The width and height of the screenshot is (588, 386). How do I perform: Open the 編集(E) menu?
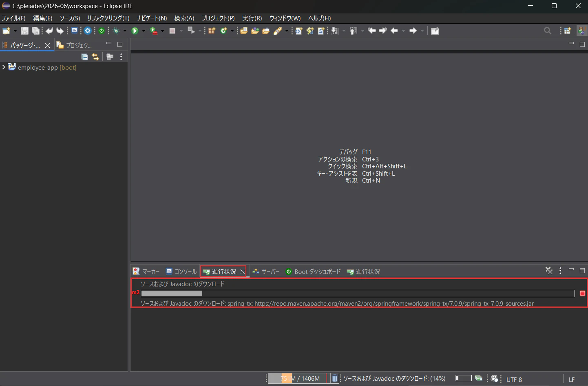[43, 18]
